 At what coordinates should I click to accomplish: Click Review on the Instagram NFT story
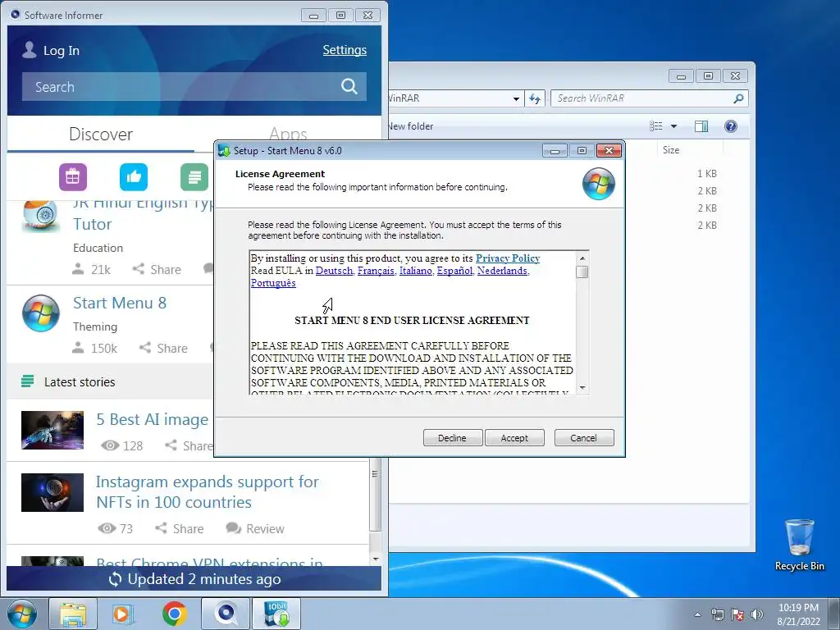tap(255, 529)
